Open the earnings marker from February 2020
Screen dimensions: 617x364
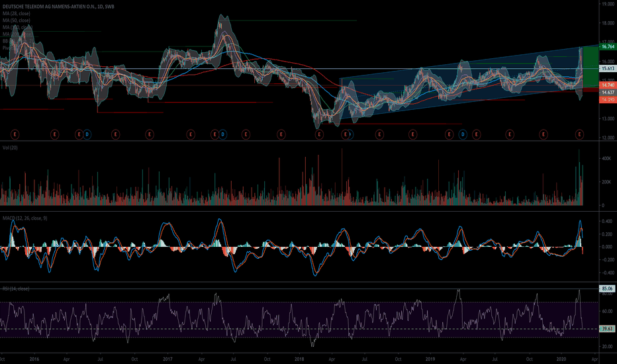579,134
